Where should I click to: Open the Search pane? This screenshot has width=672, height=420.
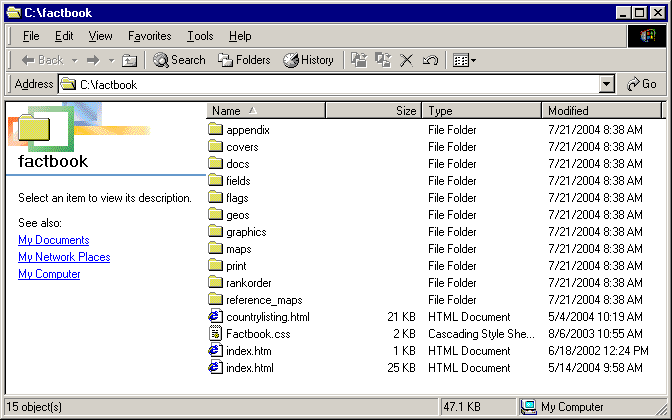click(x=180, y=60)
